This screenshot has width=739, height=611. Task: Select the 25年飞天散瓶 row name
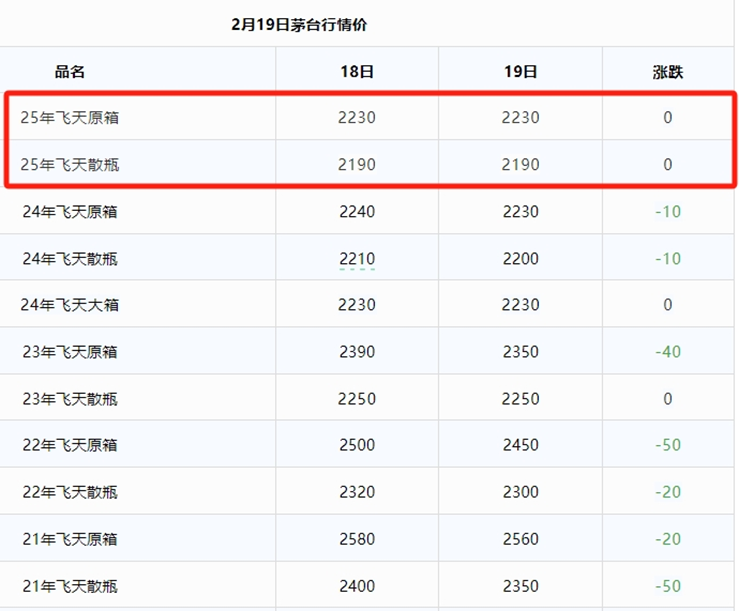[x=70, y=165]
